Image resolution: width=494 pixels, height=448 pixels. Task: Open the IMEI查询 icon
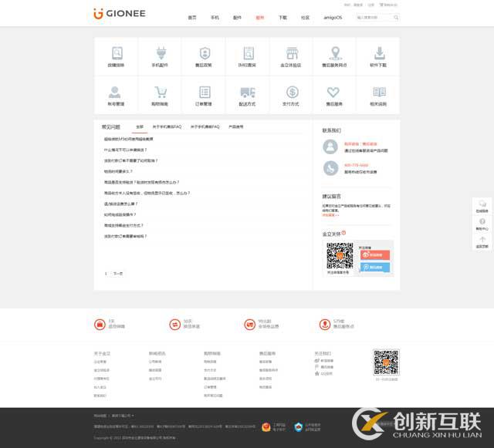tap(249, 54)
